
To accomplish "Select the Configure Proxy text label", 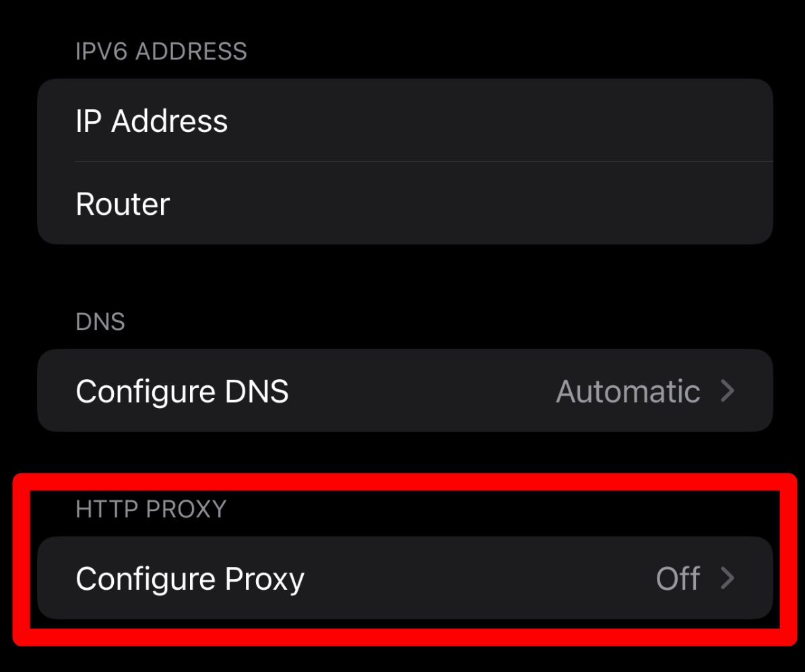I will 191,578.
